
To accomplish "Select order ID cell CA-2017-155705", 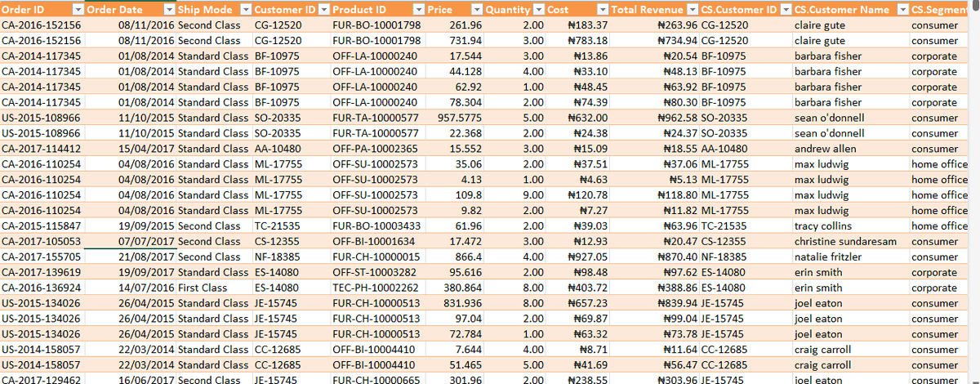I will point(42,257).
